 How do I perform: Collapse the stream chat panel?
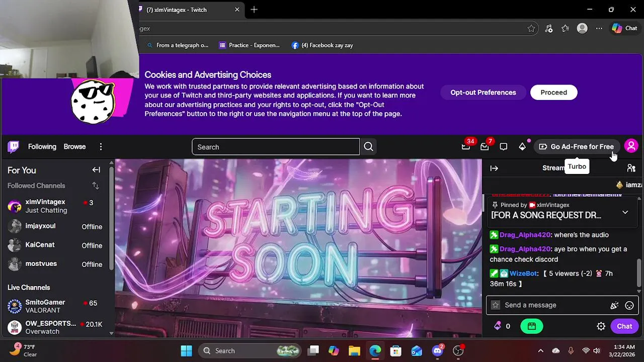pyautogui.click(x=494, y=168)
